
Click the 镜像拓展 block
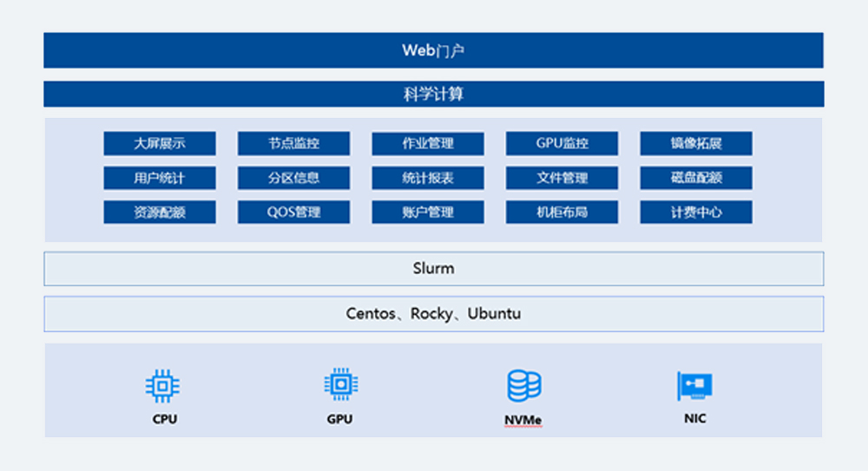tap(696, 143)
